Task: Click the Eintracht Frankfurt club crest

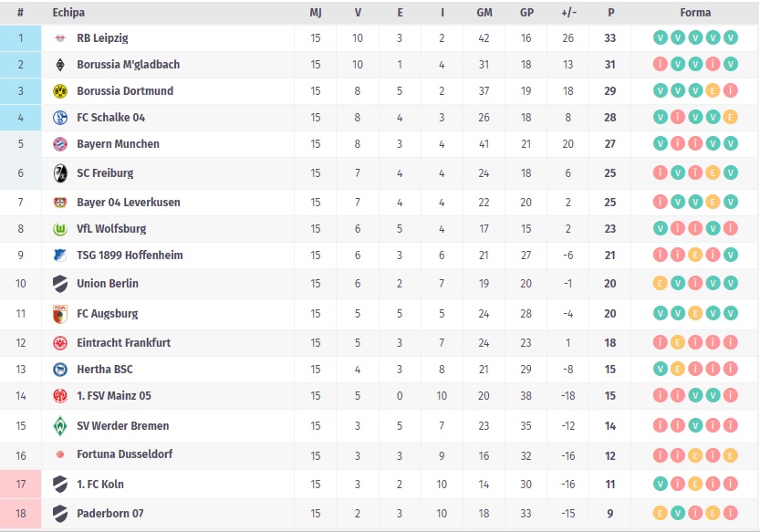Action: pyautogui.click(x=60, y=343)
